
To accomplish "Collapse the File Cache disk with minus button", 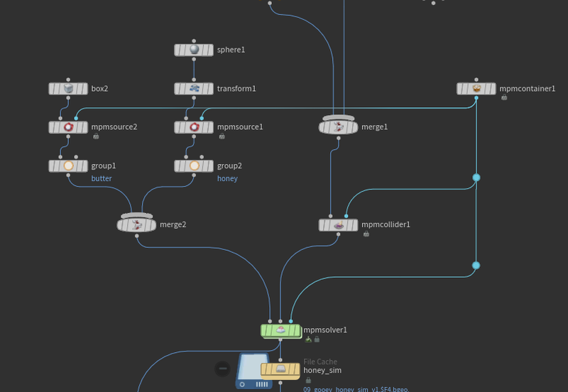I will pos(222,369).
